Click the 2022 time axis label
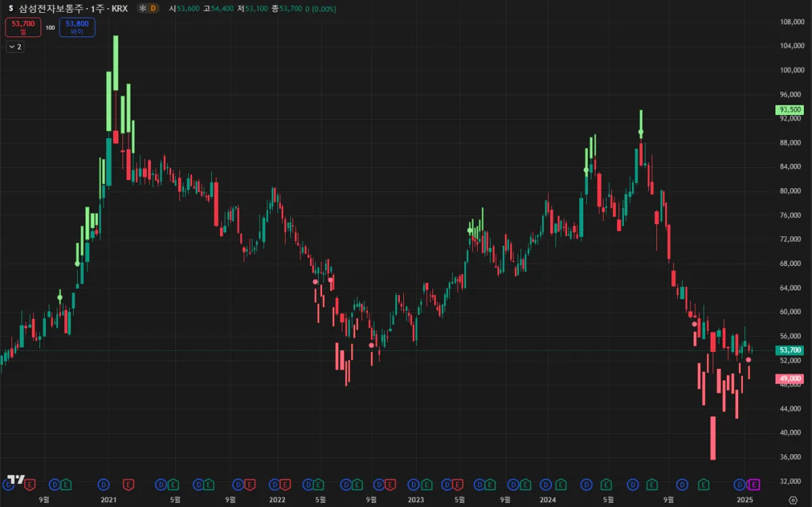 click(277, 500)
